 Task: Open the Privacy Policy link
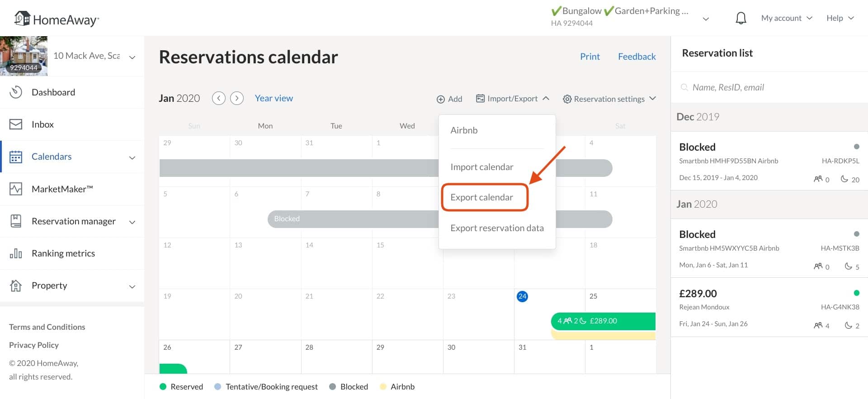point(33,345)
